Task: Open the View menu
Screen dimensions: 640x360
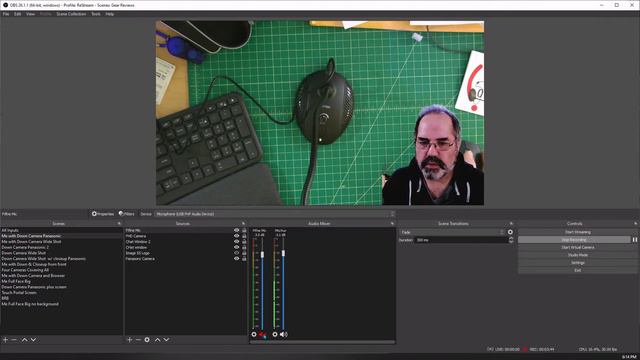Action: coord(30,14)
